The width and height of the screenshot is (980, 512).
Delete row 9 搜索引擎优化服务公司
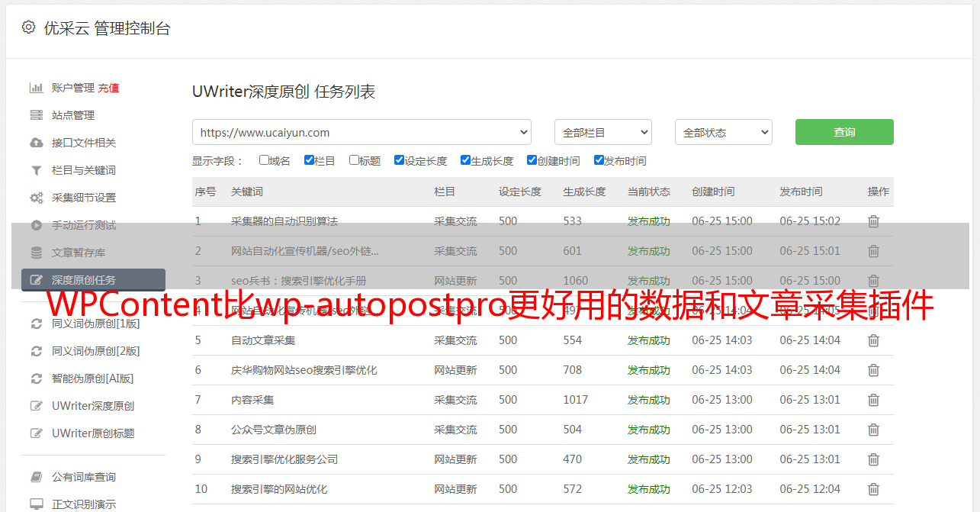point(874,459)
